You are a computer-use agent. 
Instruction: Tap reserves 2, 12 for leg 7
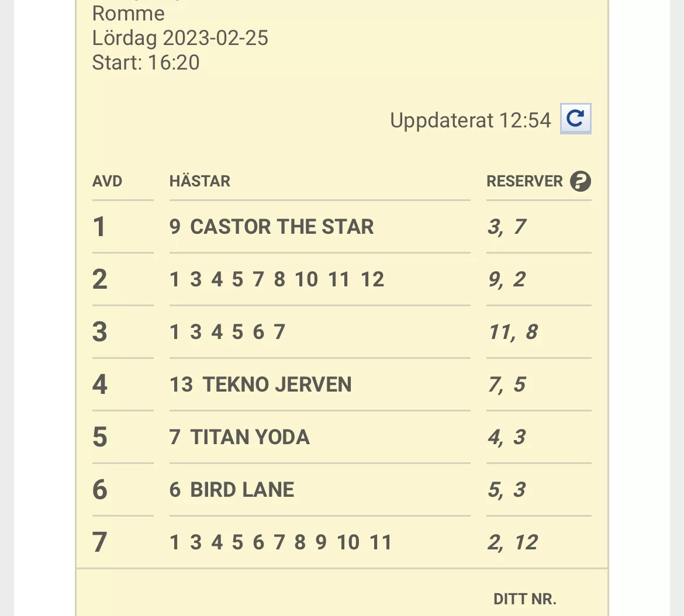pos(513,542)
